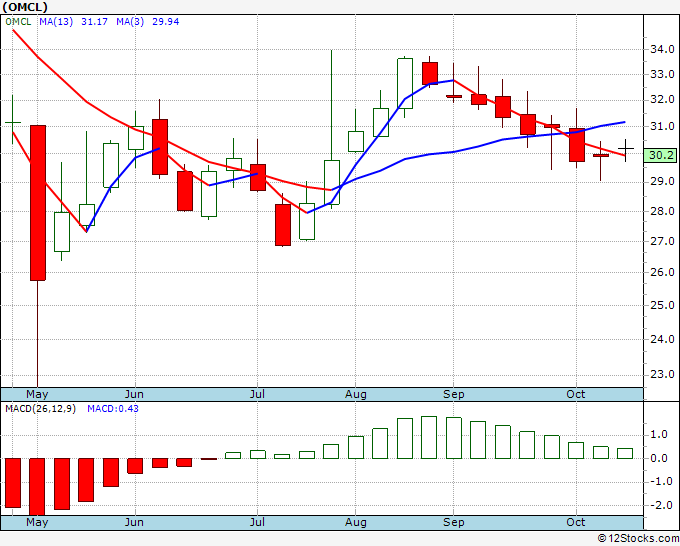This screenshot has width=680, height=546.
Task: Click the 28.0 price axis label
Action: 662,211
